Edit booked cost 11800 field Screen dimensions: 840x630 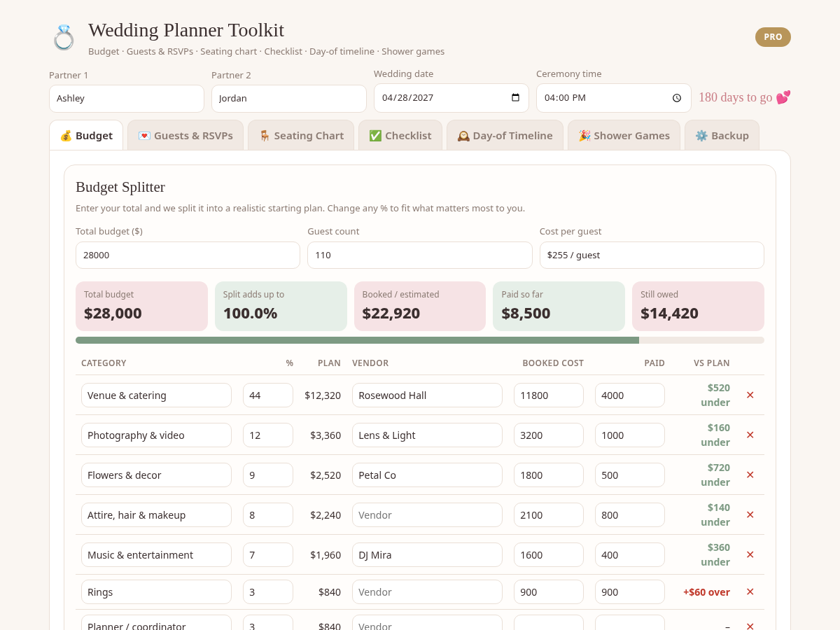click(x=549, y=395)
